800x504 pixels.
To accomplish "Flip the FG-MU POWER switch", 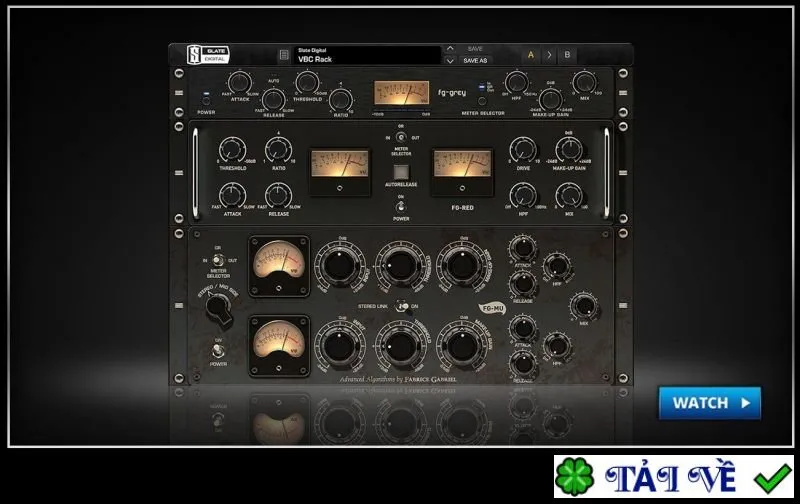I will (218, 351).
